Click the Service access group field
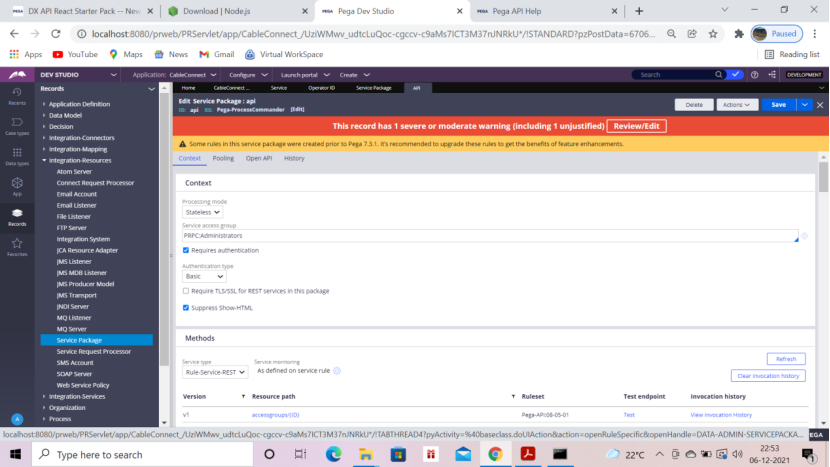The image size is (830, 467). pos(490,236)
